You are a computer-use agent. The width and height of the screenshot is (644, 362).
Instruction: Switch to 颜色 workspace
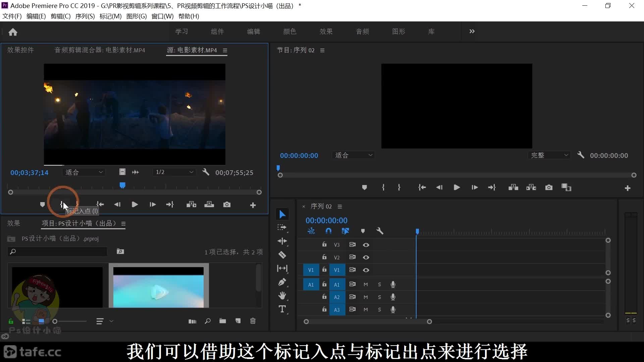(x=290, y=32)
